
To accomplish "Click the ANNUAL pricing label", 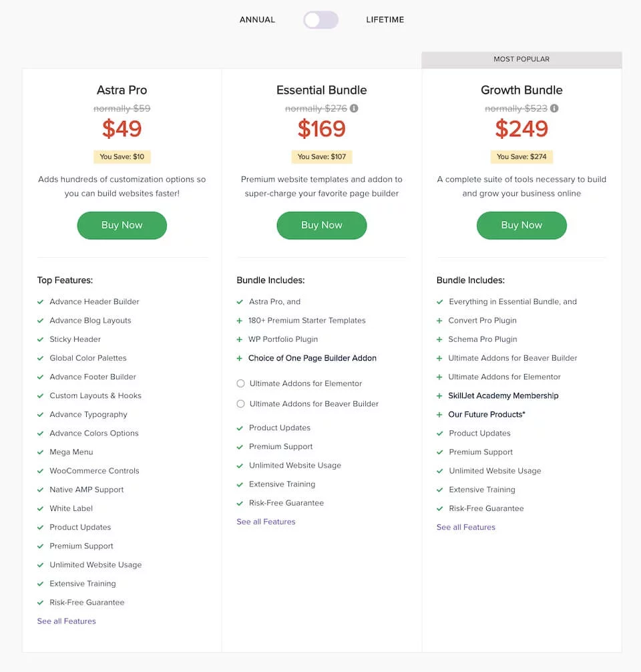I will click(x=257, y=19).
